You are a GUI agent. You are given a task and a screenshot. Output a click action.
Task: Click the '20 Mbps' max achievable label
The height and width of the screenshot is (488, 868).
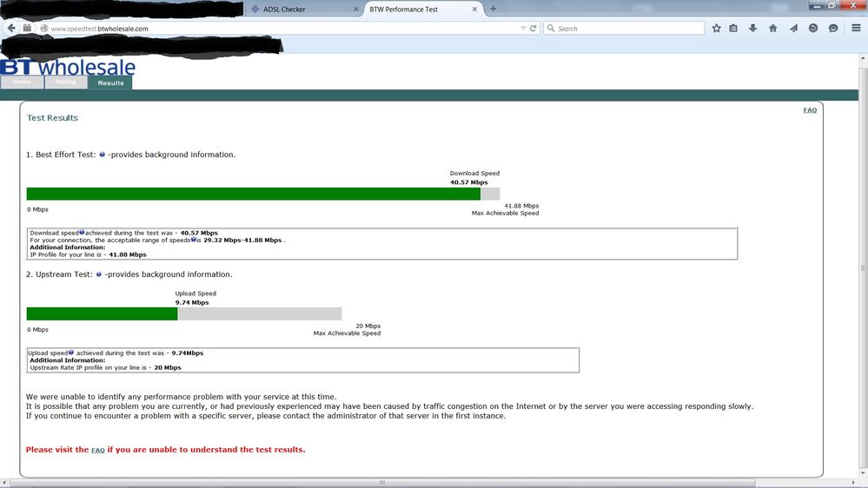click(x=368, y=326)
